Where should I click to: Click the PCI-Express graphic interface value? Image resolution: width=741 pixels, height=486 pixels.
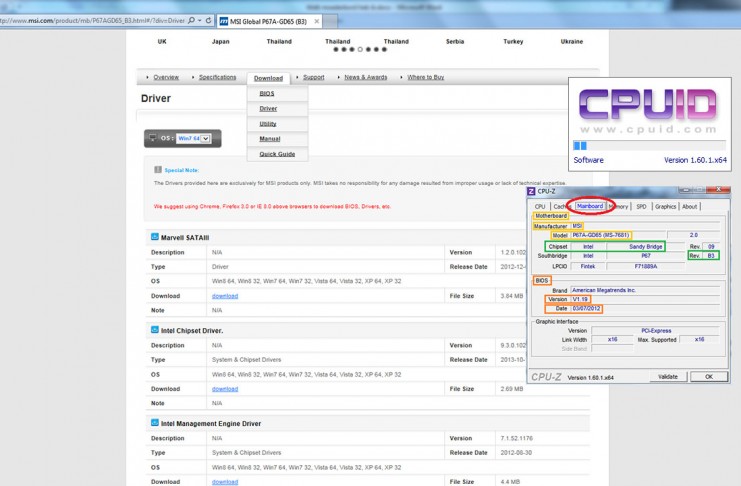[x=656, y=330]
